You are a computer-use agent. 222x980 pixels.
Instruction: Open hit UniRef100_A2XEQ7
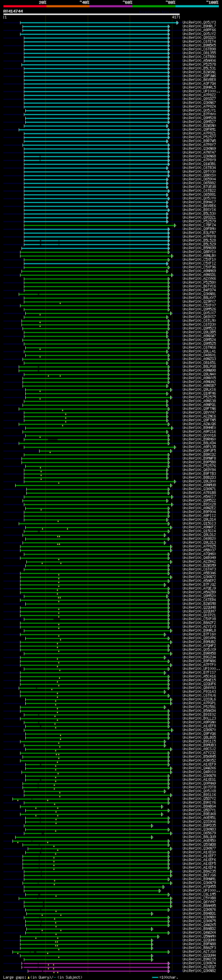point(199,967)
